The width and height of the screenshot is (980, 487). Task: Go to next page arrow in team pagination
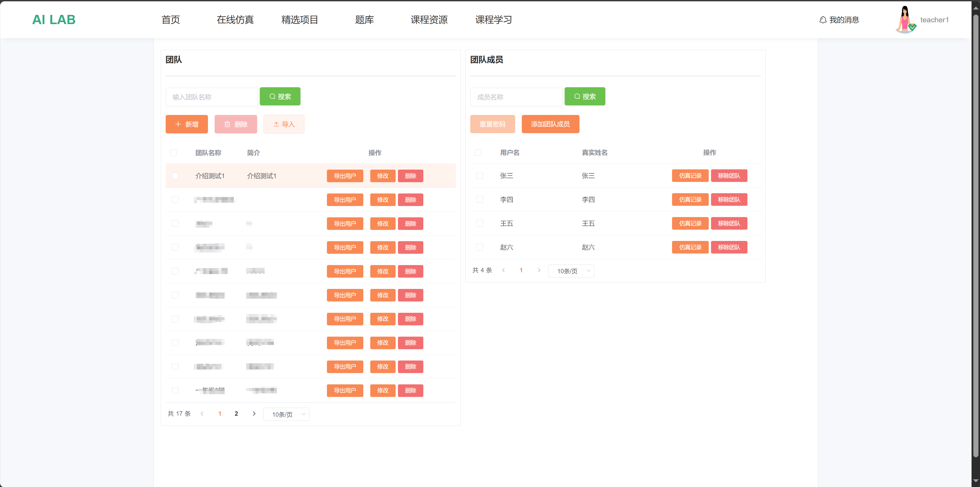254,414
